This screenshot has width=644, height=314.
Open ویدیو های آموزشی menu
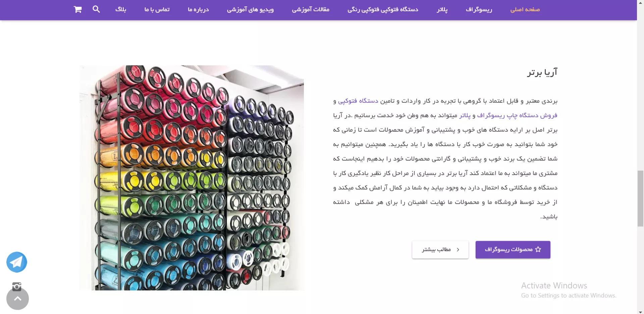tap(250, 9)
